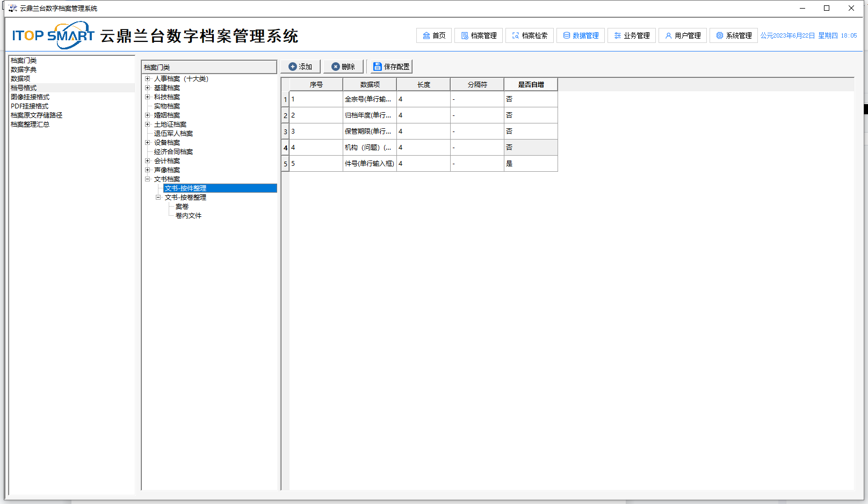Select 卷内文件 tree item
The image size is (868, 504).
point(189,216)
